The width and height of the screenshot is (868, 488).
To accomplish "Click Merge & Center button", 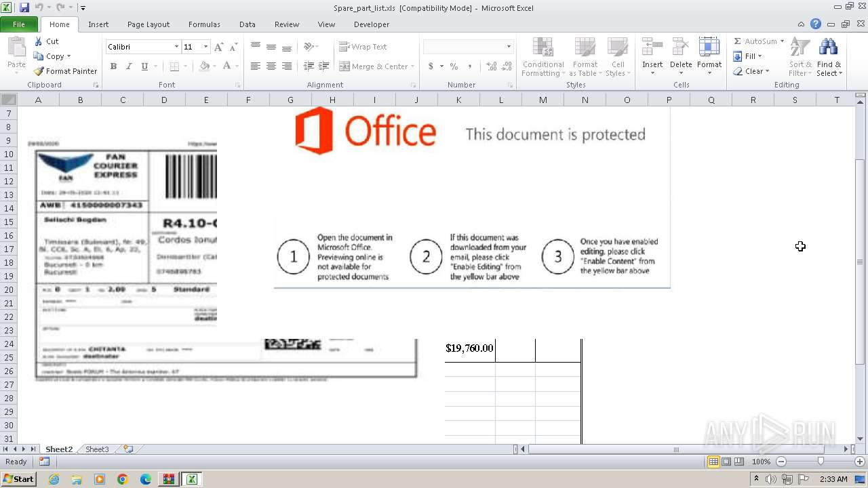I will [x=375, y=66].
